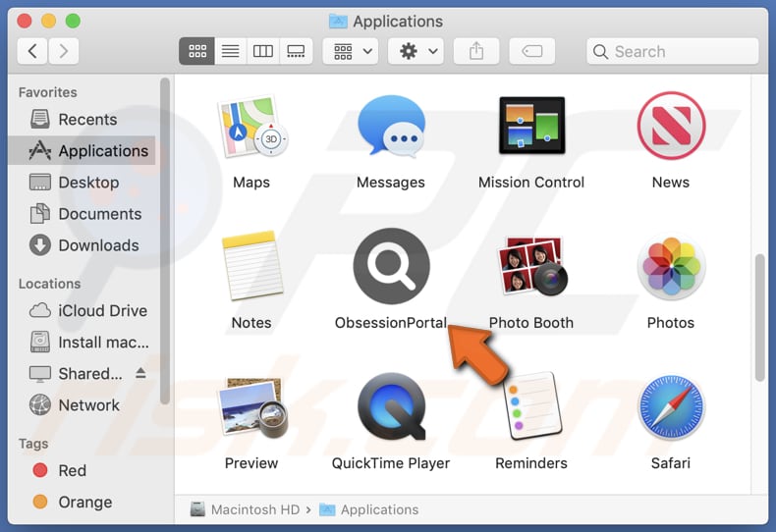Click Macintosh HD in the path bar

[x=246, y=509]
